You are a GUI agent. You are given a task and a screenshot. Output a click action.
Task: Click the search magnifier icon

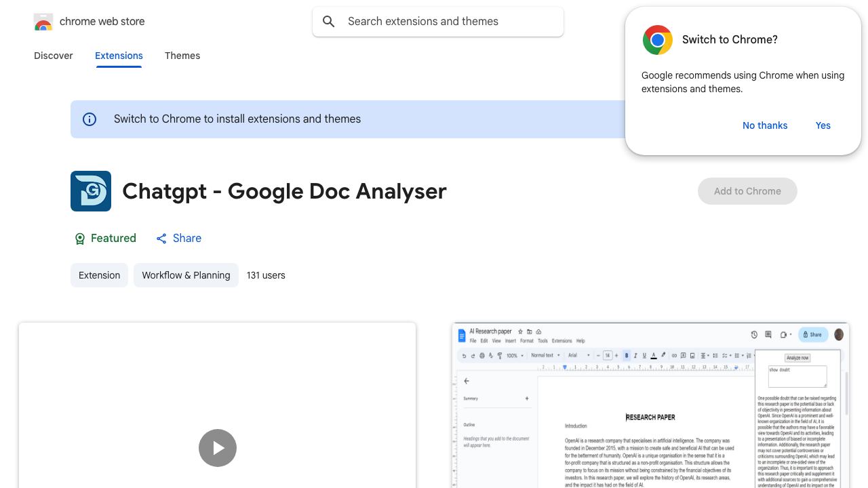pyautogui.click(x=329, y=22)
